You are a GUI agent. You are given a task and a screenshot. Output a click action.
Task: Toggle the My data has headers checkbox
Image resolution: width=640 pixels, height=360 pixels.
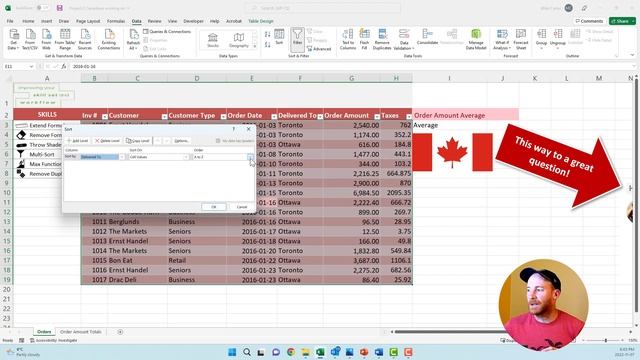[218, 141]
